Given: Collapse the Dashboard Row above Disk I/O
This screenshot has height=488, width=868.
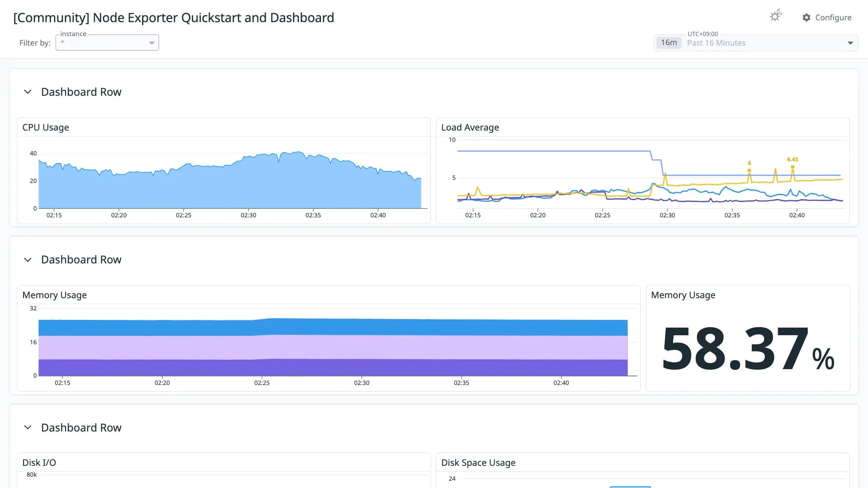Looking at the screenshot, I should pyautogui.click(x=28, y=427).
